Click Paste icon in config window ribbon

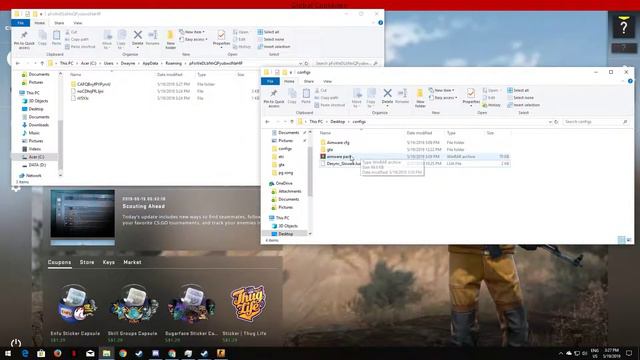306,96
